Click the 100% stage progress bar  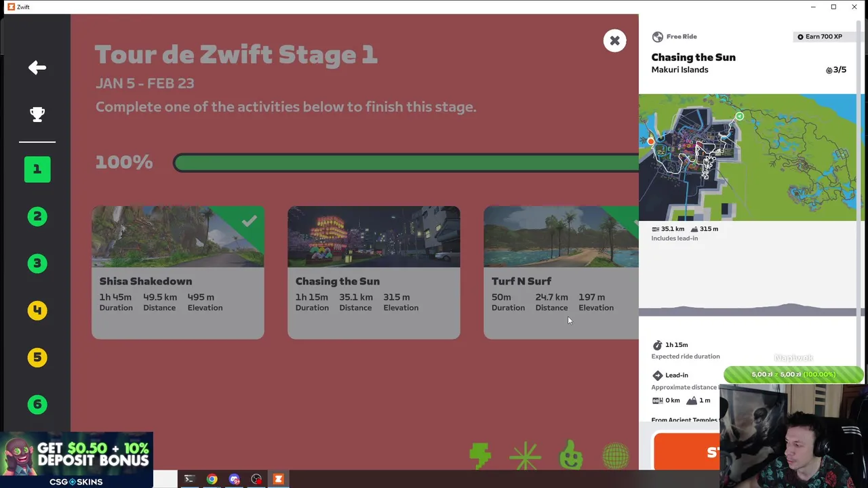tap(406, 163)
